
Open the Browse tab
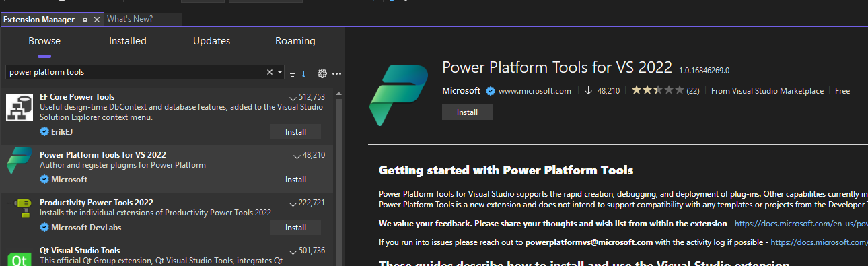pyautogui.click(x=44, y=41)
